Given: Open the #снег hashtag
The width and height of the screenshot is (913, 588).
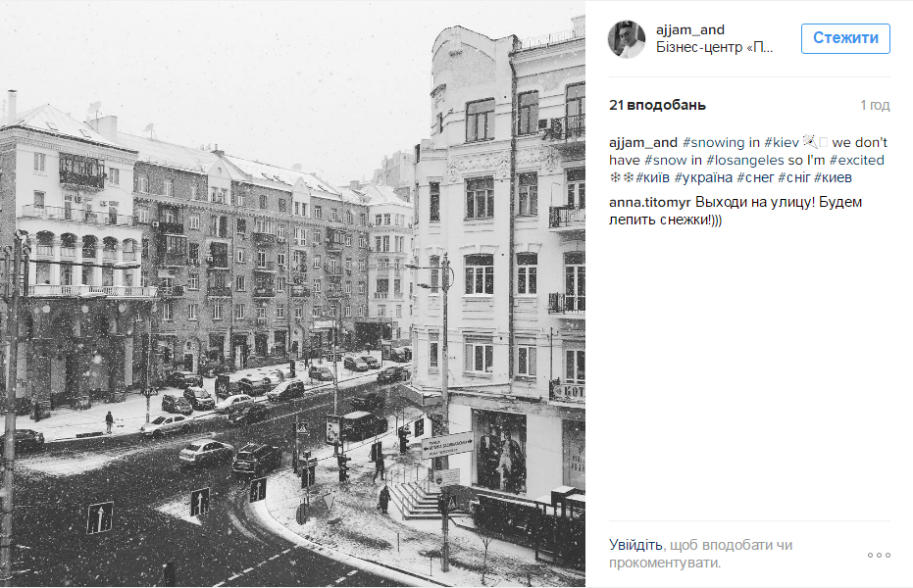Looking at the screenshot, I should (755, 177).
